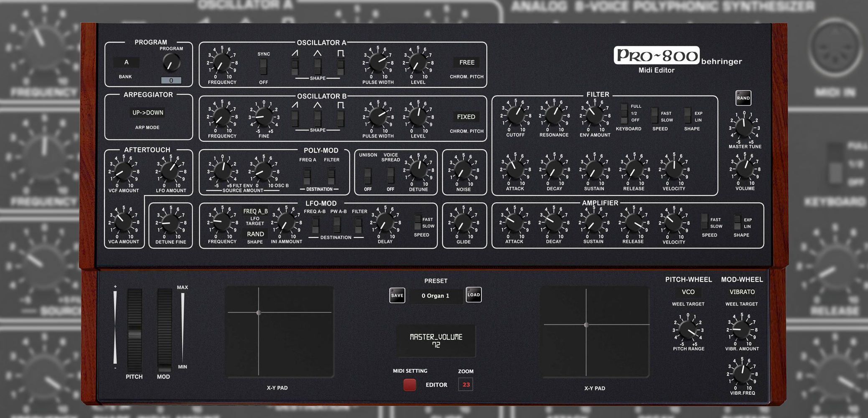Toggle LFO-Mod PW A-B destination switch
This screenshot has height=418, width=868.
pyautogui.click(x=337, y=225)
